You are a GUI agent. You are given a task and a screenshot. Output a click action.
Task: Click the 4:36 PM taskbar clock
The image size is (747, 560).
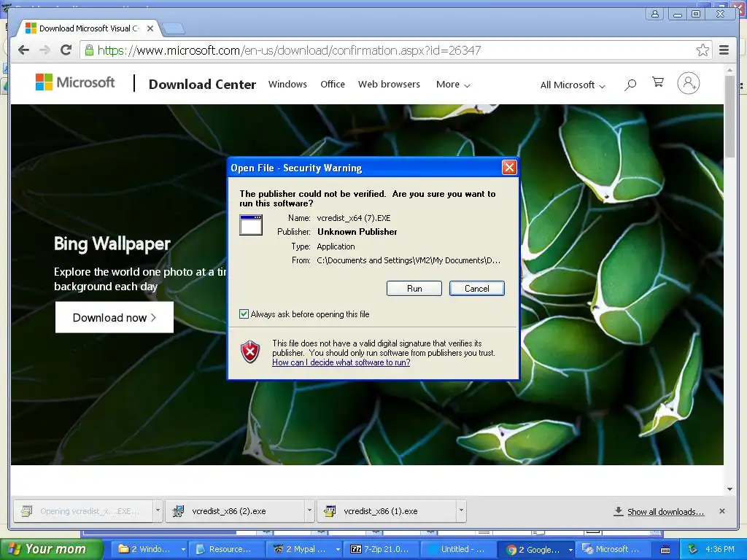click(720, 549)
